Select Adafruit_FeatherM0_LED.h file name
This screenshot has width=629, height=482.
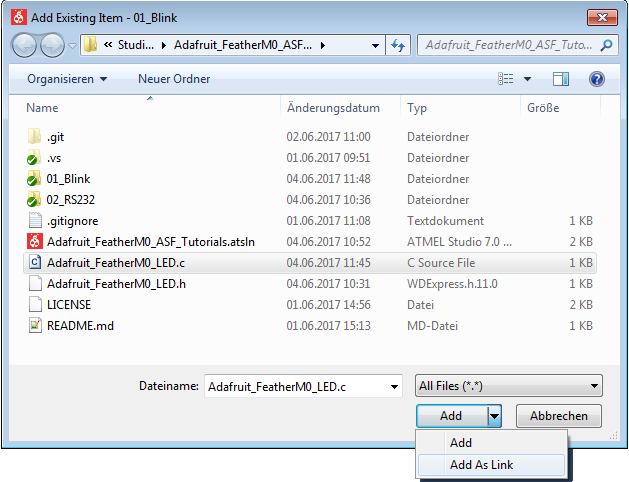116,284
